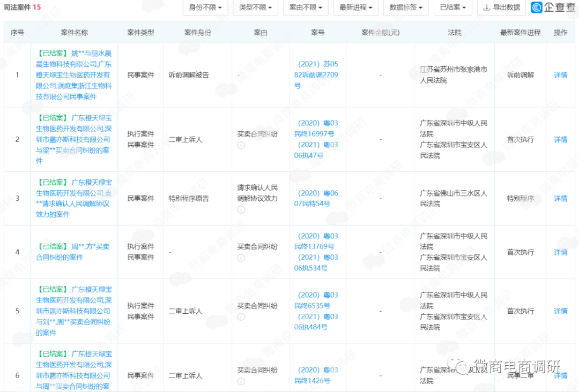
Task: Click 详情 for the 特别程序 case
Action: pos(560,198)
